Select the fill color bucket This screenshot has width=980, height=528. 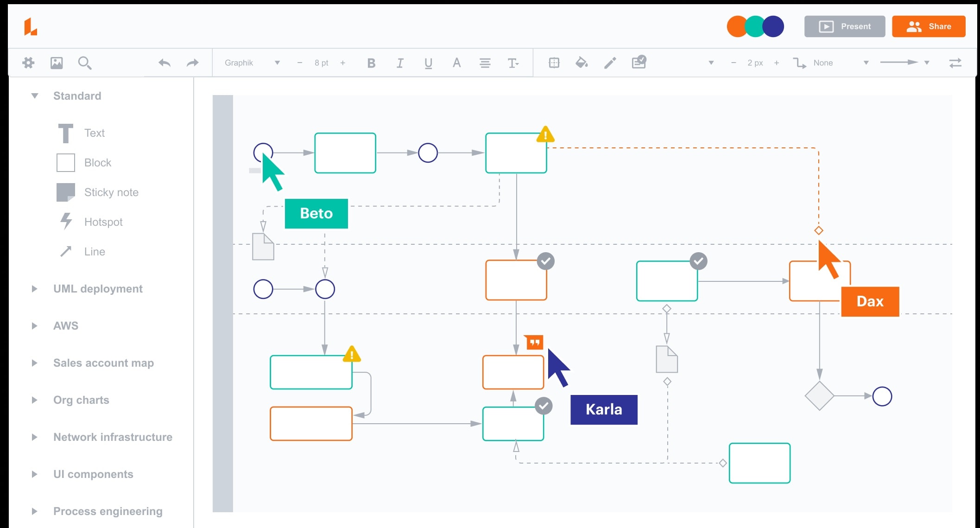click(582, 62)
